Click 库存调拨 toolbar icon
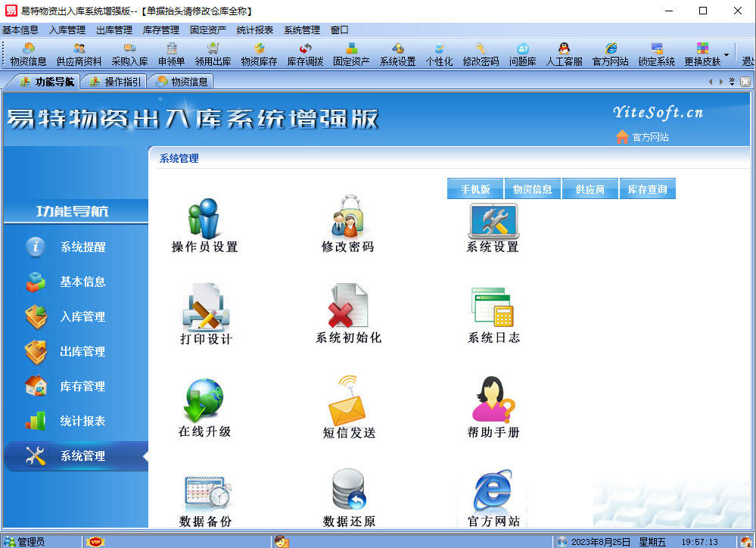 click(x=305, y=54)
